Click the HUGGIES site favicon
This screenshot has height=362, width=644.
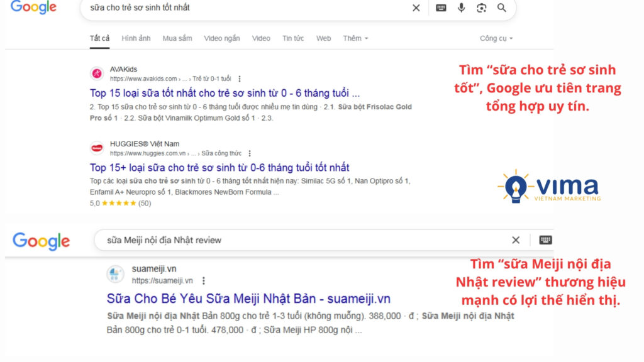(x=97, y=148)
